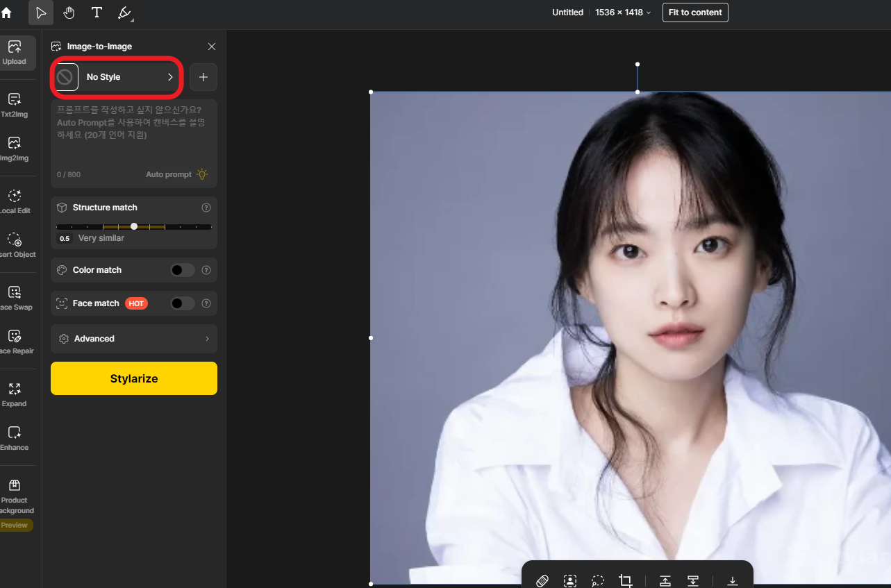This screenshot has width=891, height=588.
Task: Enable the Color match toggle
Action: click(182, 270)
